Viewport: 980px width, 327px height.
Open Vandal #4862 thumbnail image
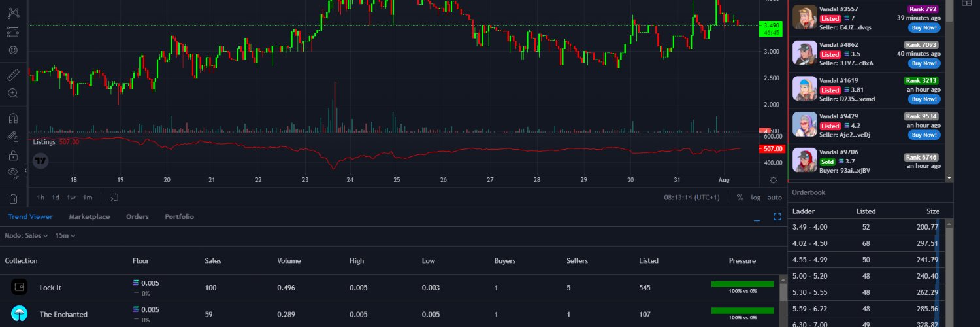[804, 53]
